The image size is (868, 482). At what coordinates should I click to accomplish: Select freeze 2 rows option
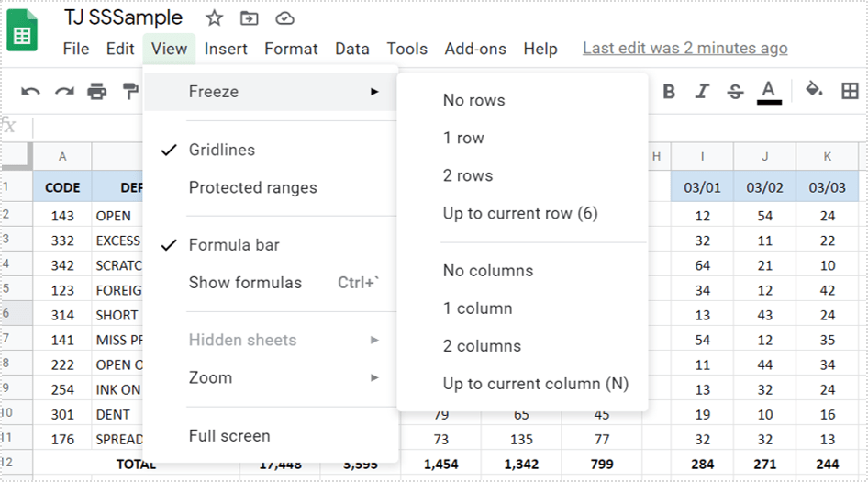point(468,175)
